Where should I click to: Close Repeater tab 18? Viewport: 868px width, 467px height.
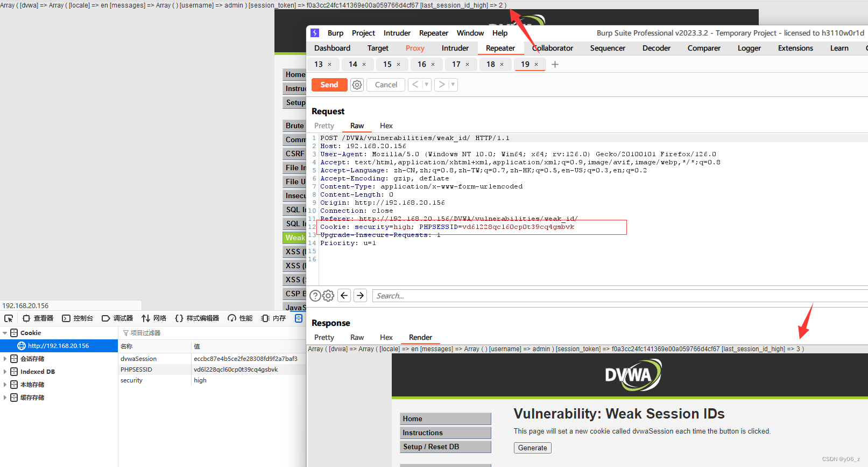[502, 65]
